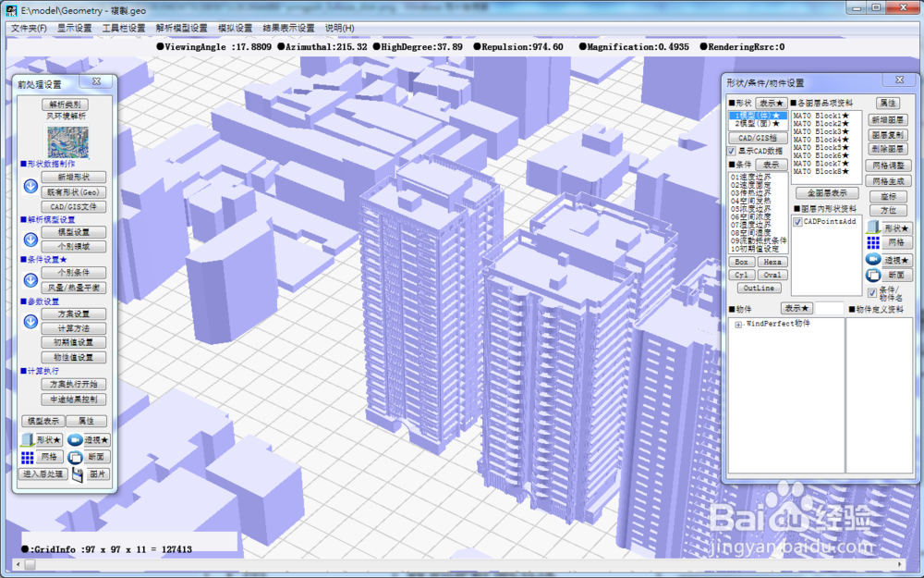Open the 工具栏设置 menu
The width and height of the screenshot is (924, 578).
tap(124, 29)
